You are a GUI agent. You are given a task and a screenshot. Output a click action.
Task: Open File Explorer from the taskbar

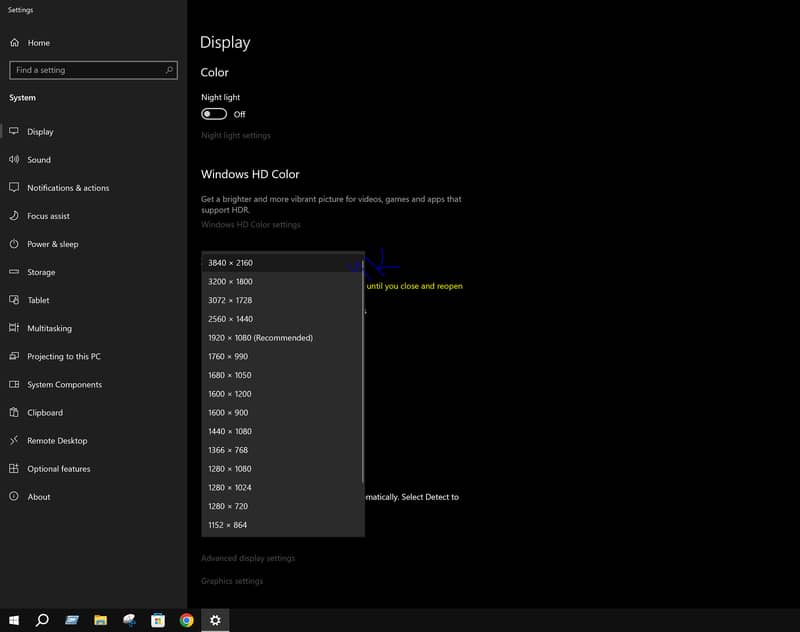[x=101, y=620]
